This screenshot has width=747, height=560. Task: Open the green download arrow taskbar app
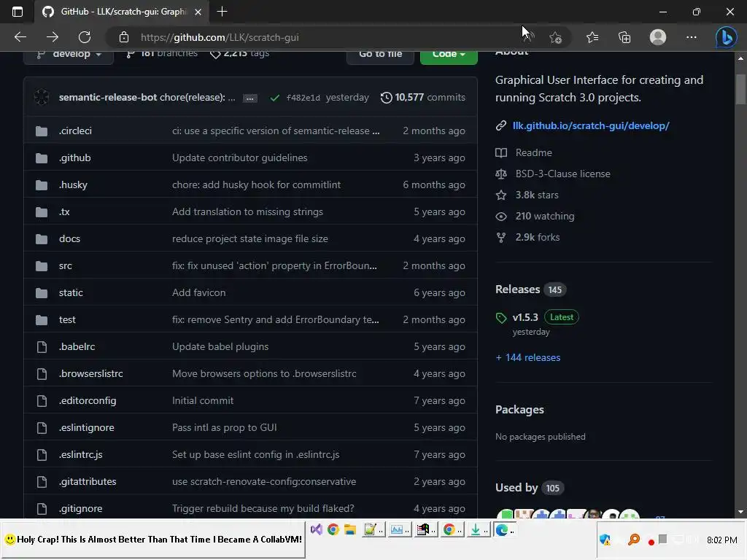click(x=479, y=529)
